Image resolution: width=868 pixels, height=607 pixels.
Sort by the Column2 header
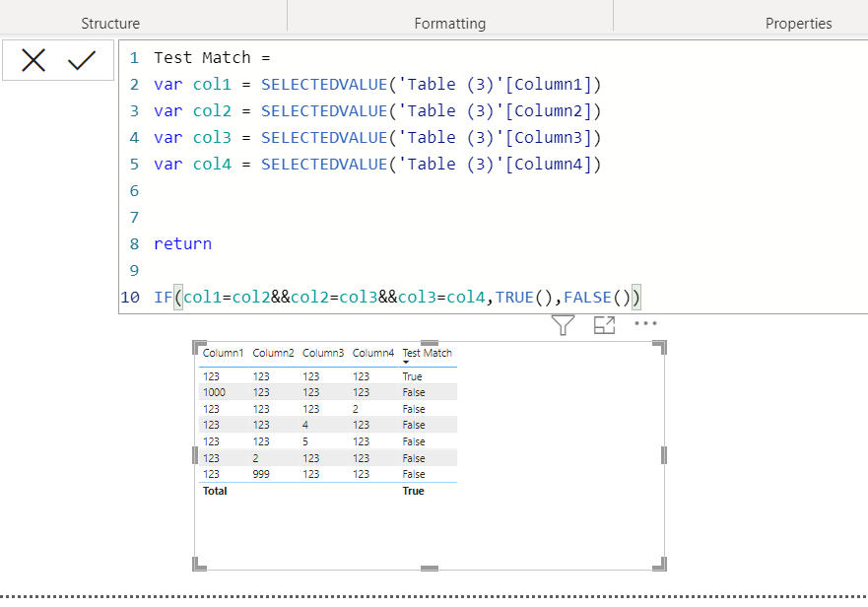click(x=273, y=353)
